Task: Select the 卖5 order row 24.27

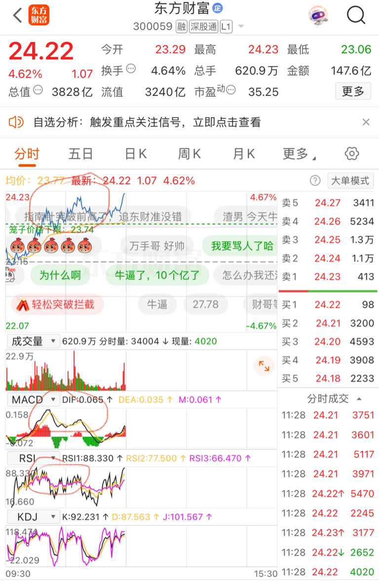Action: (x=328, y=203)
